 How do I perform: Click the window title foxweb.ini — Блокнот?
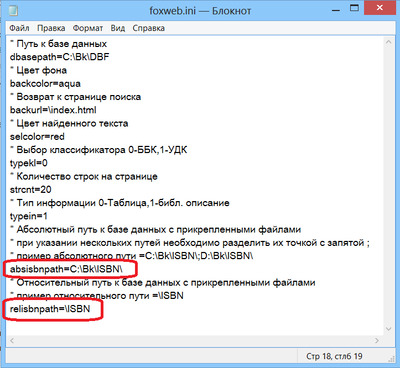tap(200, 11)
